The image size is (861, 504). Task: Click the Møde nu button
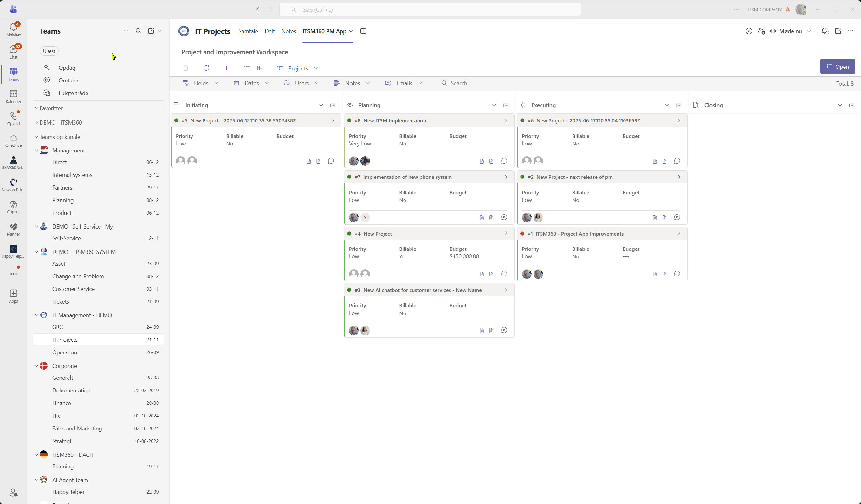pyautogui.click(x=790, y=31)
